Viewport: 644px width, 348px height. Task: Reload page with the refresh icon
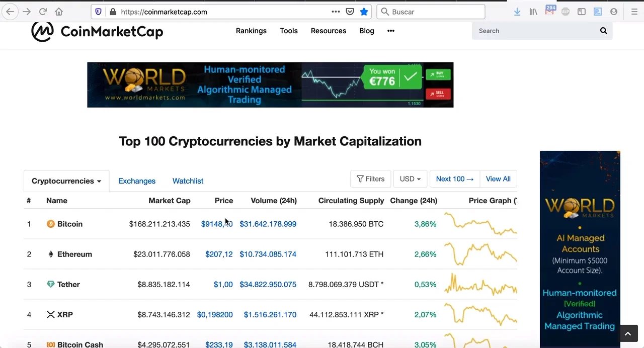click(x=43, y=12)
